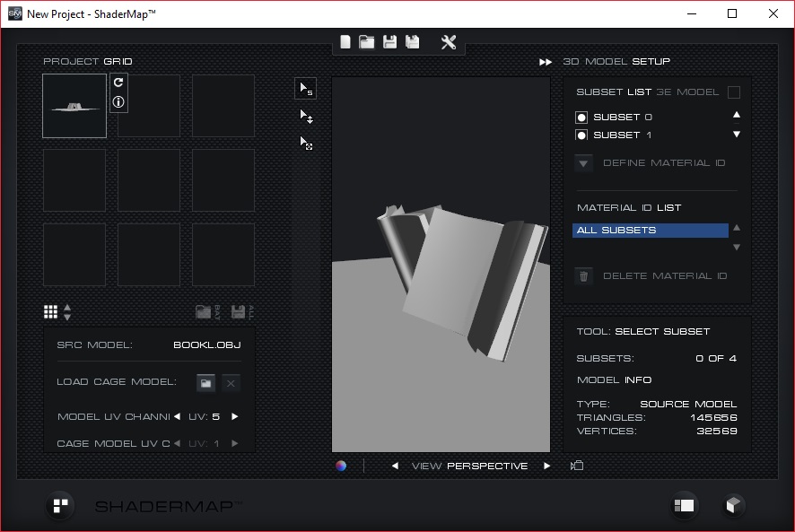Decrease the Model UV channel value
795x532 pixels.
coord(177,416)
